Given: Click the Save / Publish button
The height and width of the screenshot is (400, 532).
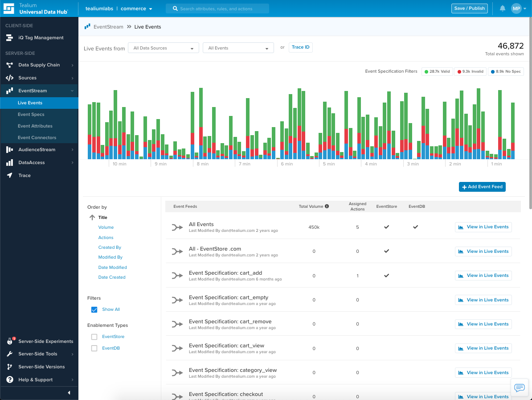Looking at the screenshot, I should (469, 8).
